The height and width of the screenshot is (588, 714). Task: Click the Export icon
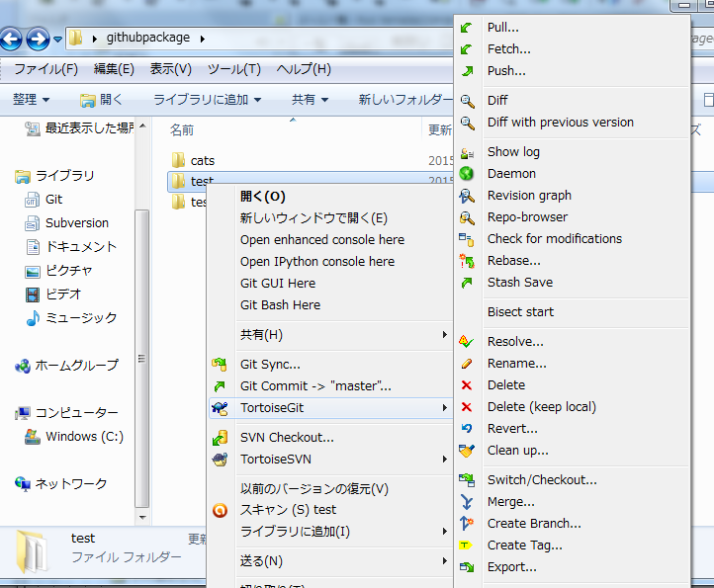pyautogui.click(x=467, y=567)
